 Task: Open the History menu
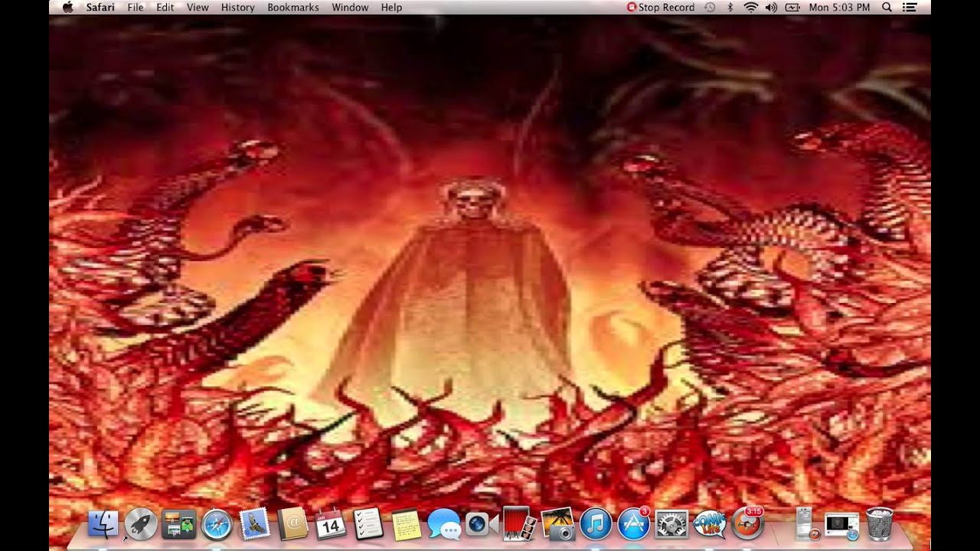click(237, 7)
